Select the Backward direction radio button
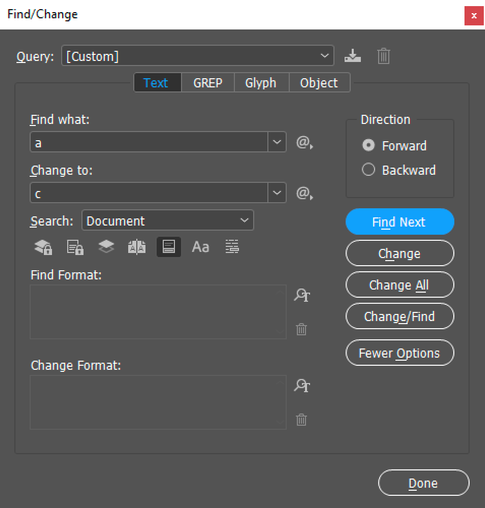Image resolution: width=485 pixels, height=508 pixels. point(368,170)
